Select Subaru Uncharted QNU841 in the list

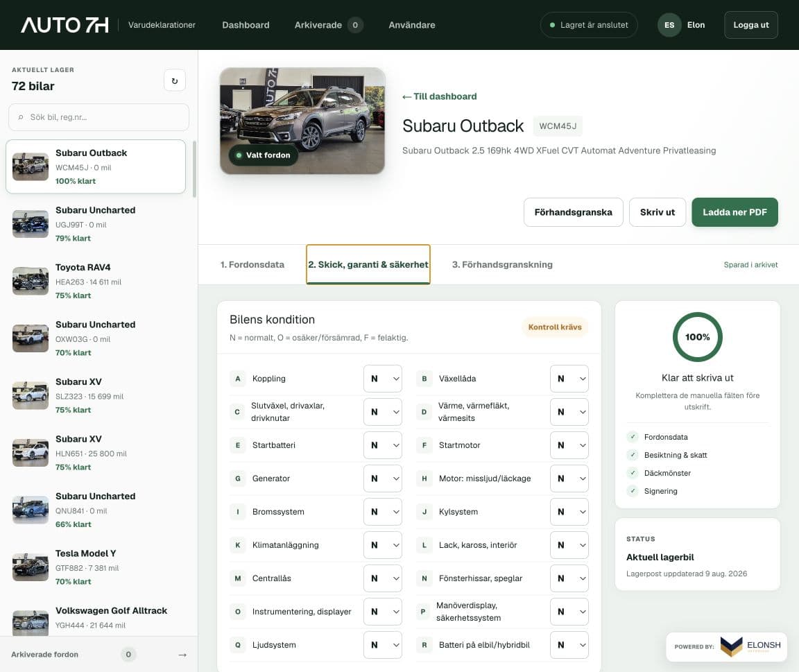point(96,510)
